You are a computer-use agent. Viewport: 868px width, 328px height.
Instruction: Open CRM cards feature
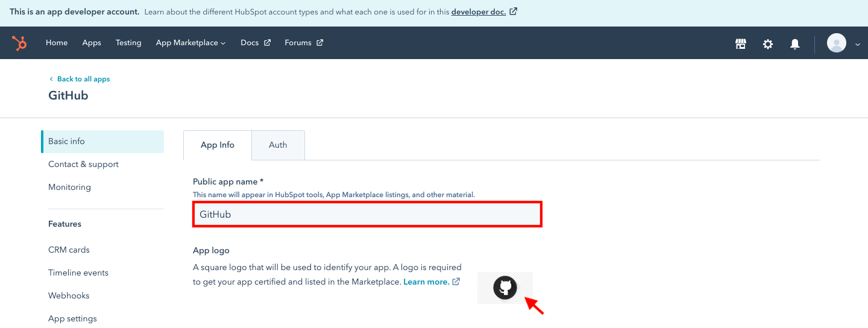[x=69, y=250]
